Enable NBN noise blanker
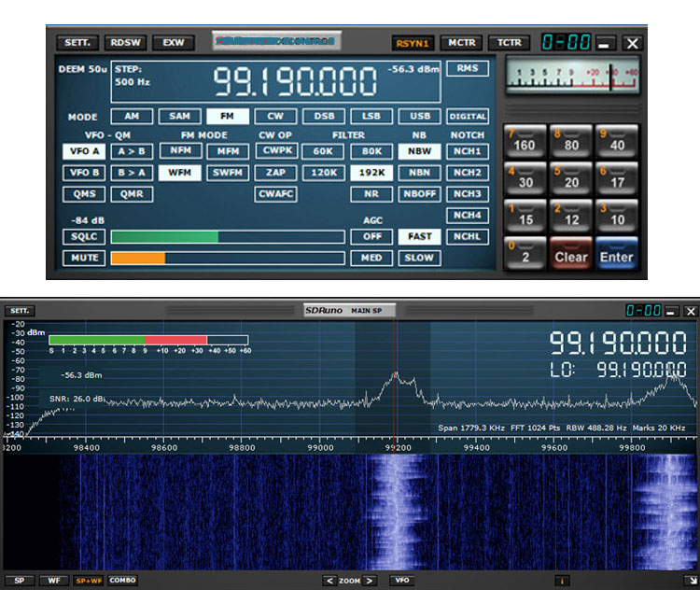Image resolution: width=700 pixels, height=590 pixels. click(420, 173)
